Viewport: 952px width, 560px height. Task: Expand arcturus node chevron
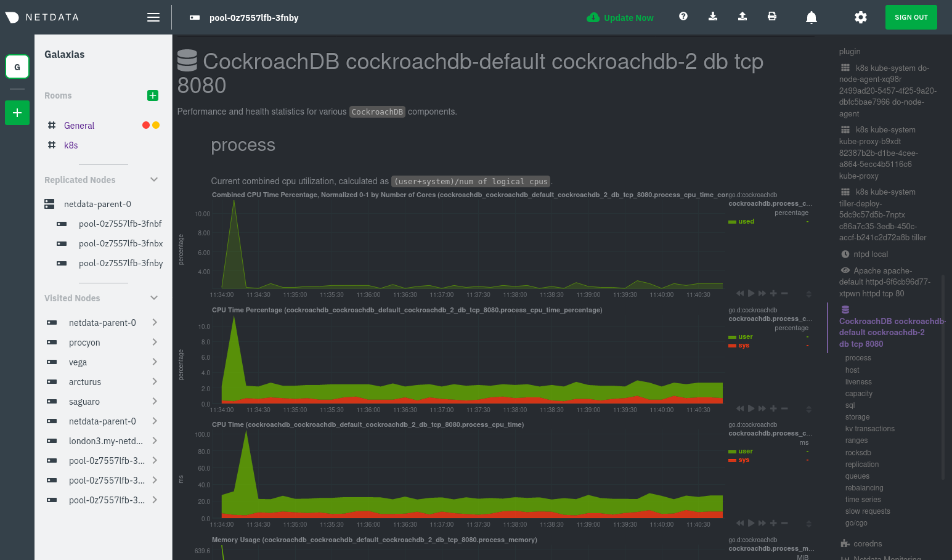(x=155, y=381)
